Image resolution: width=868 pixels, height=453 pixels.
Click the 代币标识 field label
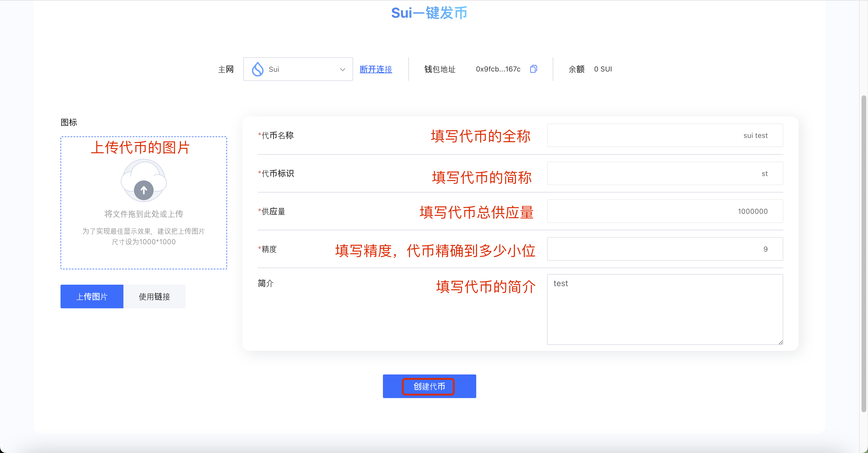pos(276,173)
